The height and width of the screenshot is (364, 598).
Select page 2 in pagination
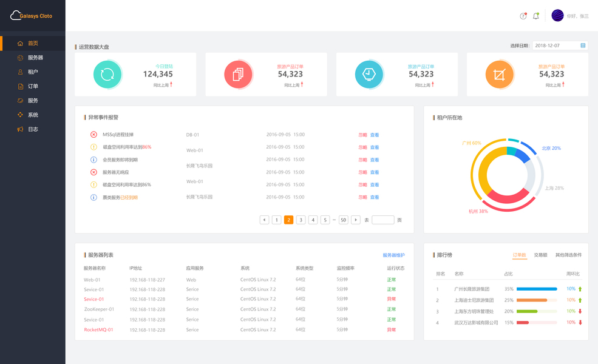[289, 220]
